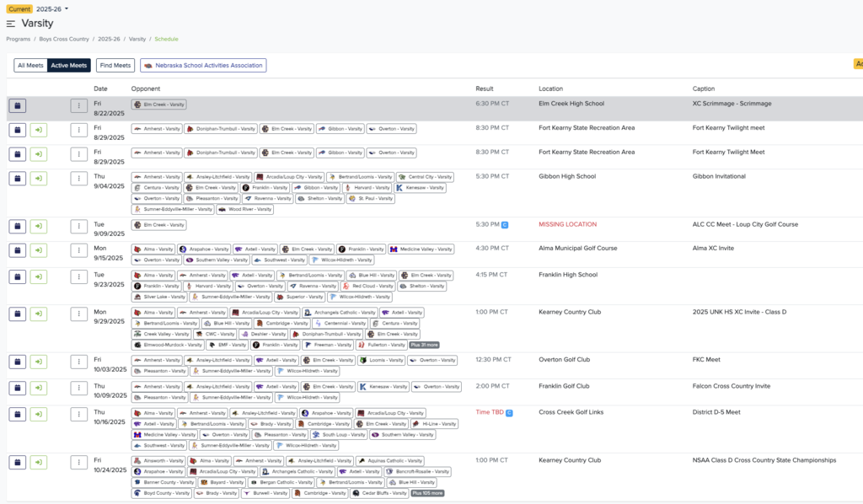Viewport: 863px width, 504px height.
Task: Go to Boys Cross Country breadcrumb
Action: (64, 39)
